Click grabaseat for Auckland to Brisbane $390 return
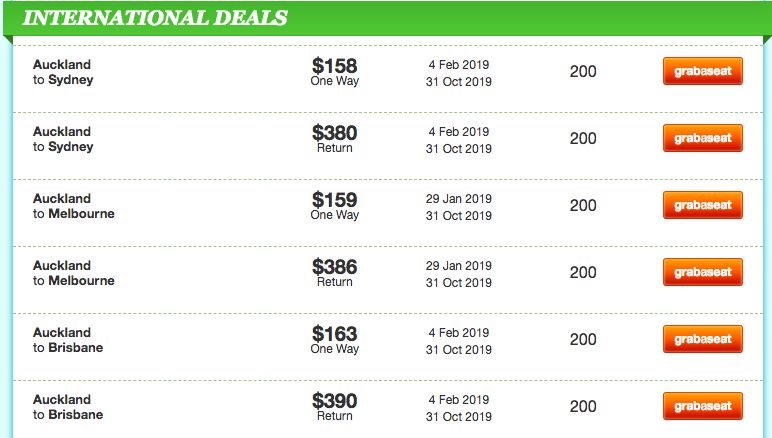 [x=703, y=406]
